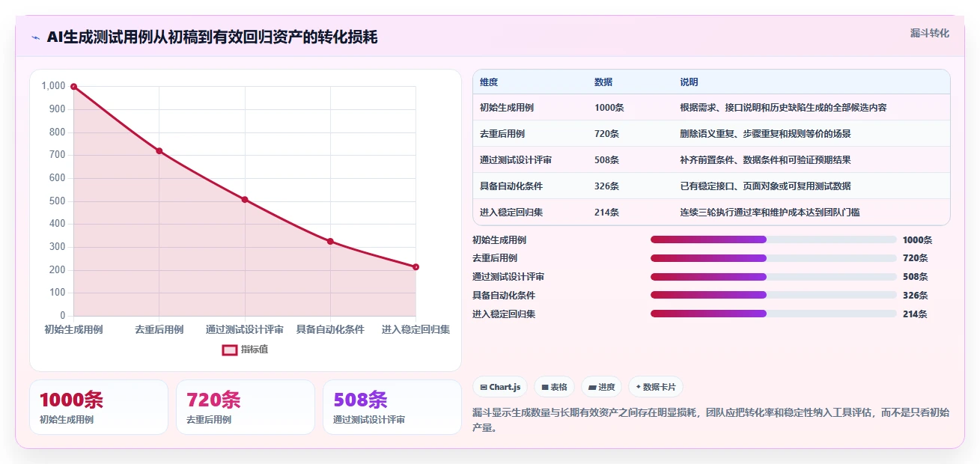Select the Chart.js chip
The width and height of the screenshot is (980, 464).
point(500,387)
